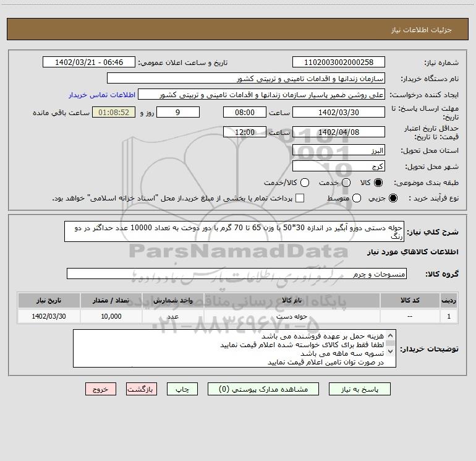Click the 10,000 quantity cell

pyautogui.click(x=111, y=316)
